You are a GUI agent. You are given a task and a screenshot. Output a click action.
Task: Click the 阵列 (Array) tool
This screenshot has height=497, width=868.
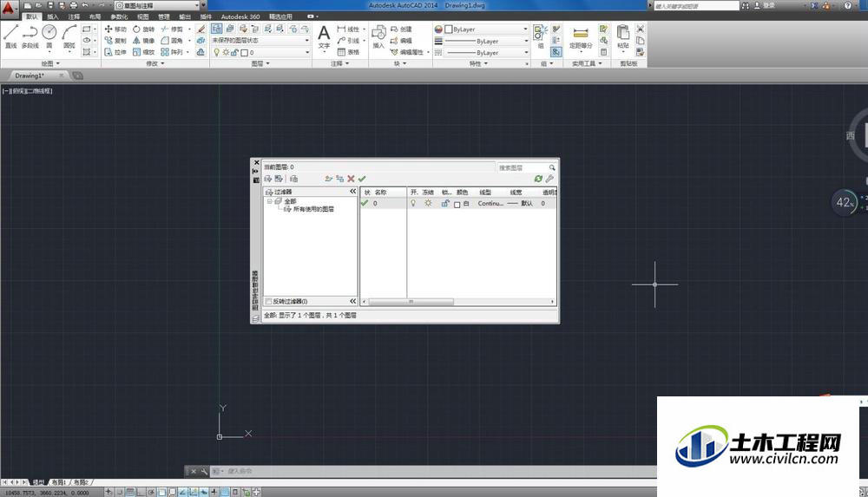[172, 52]
